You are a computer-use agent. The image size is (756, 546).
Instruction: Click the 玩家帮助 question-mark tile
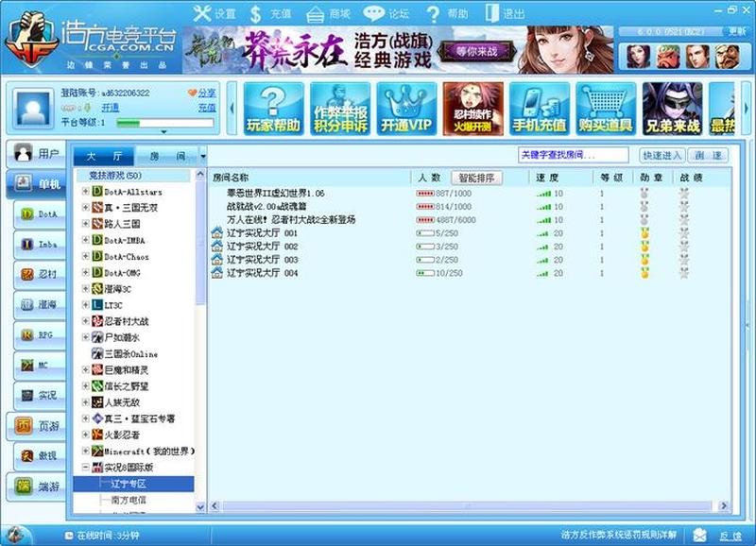[273, 109]
